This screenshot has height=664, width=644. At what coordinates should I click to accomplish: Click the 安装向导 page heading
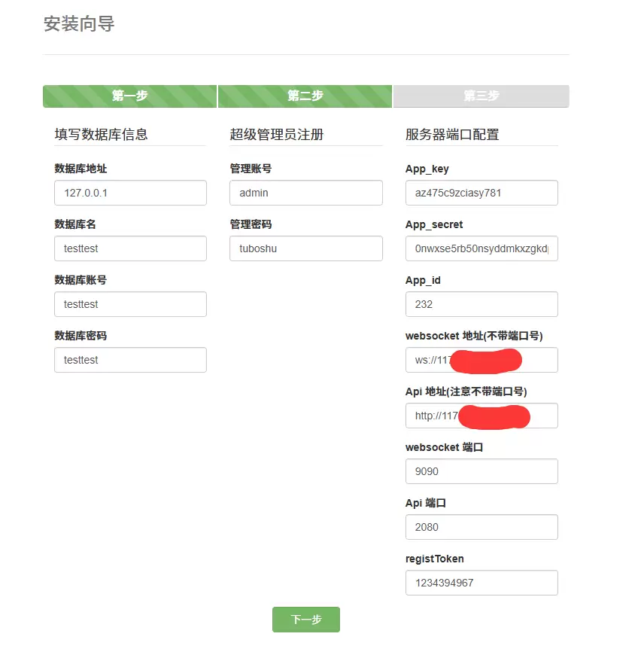(x=79, y=24)
